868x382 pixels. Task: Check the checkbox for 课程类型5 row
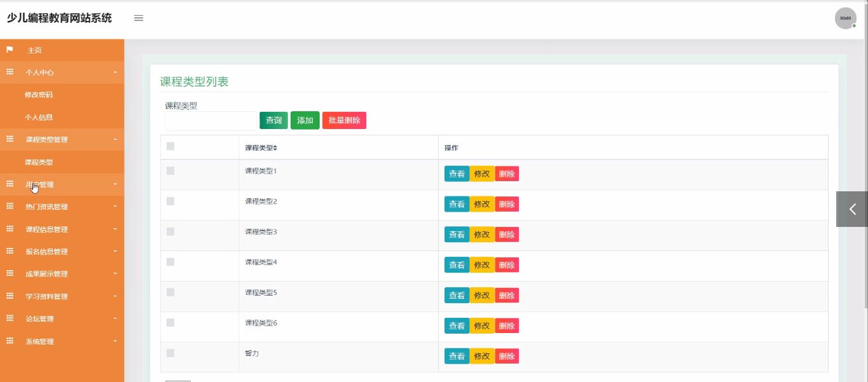(170, 292)
